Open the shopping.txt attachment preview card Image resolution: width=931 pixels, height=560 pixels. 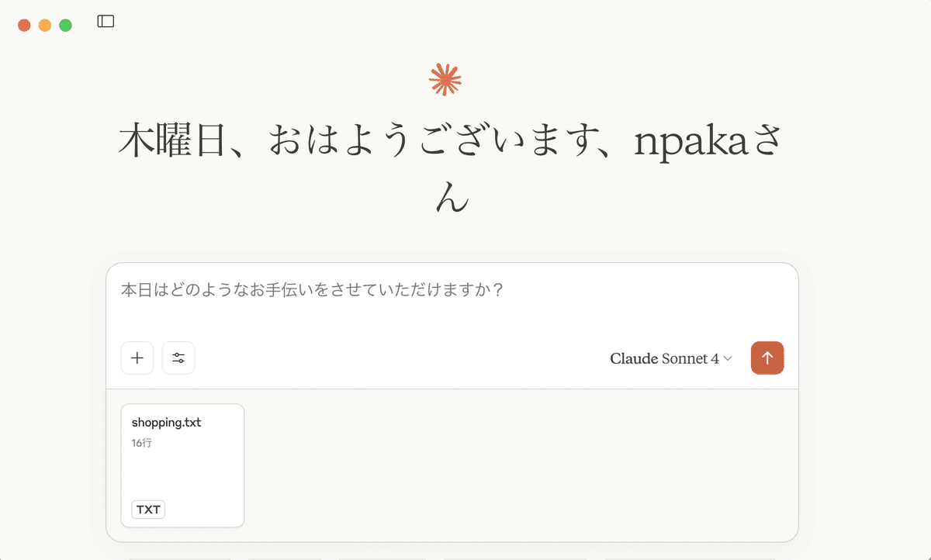182,465
